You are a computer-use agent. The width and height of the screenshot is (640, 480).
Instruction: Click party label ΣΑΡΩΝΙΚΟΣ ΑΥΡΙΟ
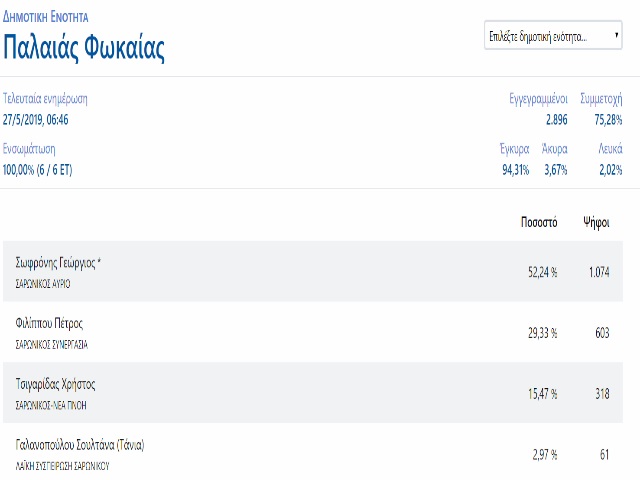click(x=43, y=284)
